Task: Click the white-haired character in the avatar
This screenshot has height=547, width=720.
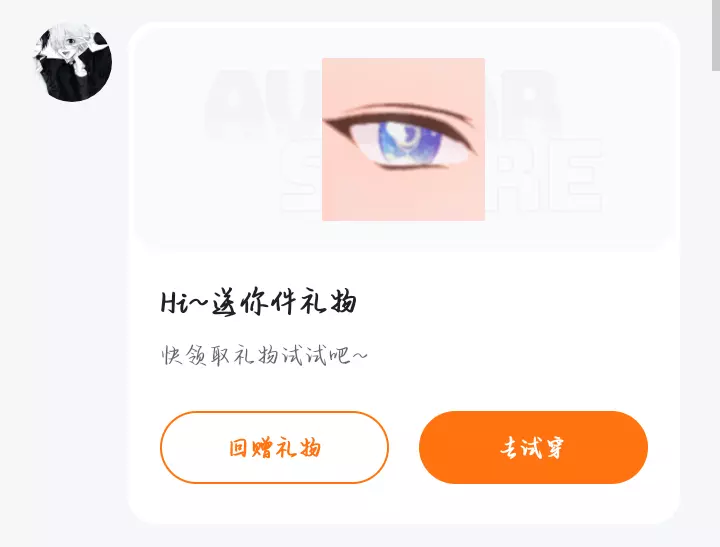Action: [69, 46]
